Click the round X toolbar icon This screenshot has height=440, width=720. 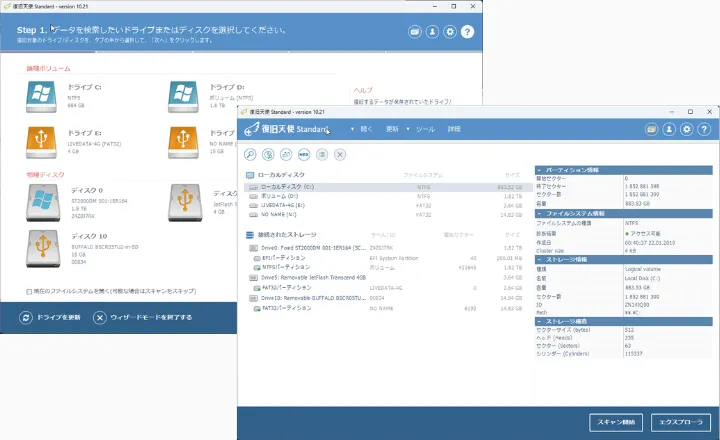click(340, 155)
